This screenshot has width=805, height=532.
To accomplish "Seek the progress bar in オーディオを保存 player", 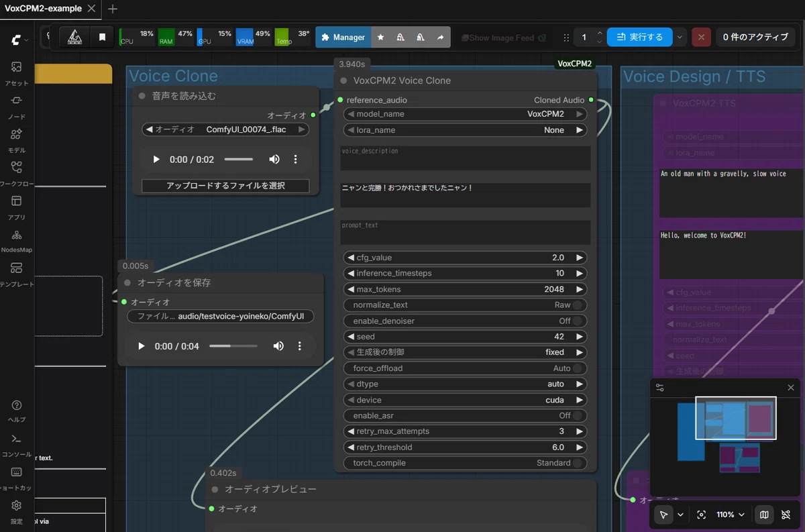I will tap(233, 346).
